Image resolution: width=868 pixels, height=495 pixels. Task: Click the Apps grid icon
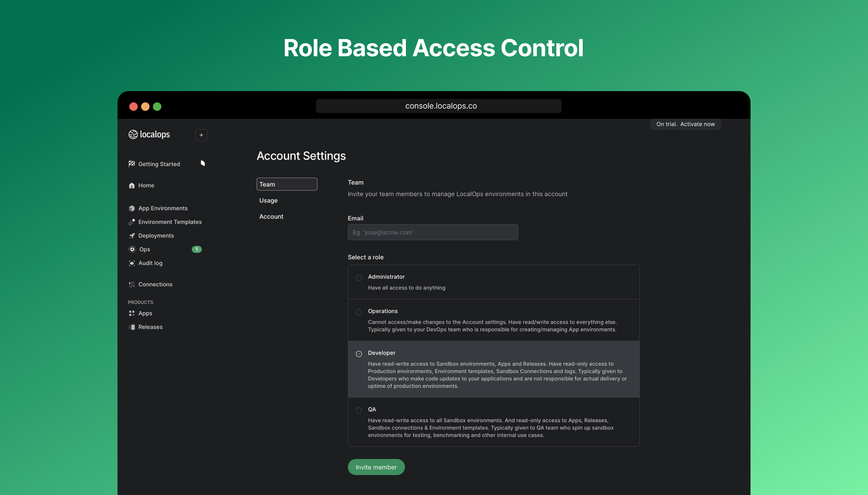[x=132, y=313]
